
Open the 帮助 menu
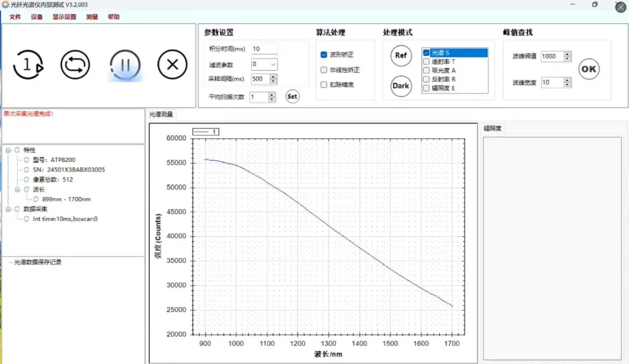pos(114,17)
